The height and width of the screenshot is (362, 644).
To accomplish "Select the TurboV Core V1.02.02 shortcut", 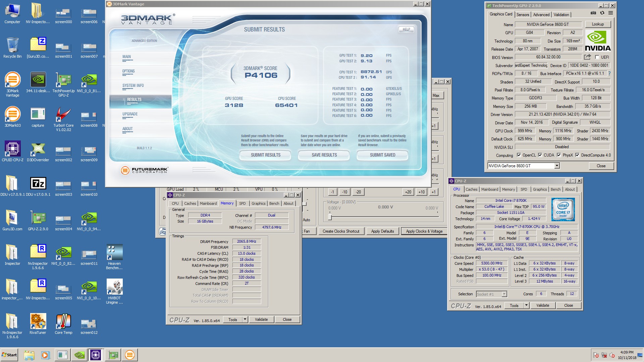I will pos(63,119).
